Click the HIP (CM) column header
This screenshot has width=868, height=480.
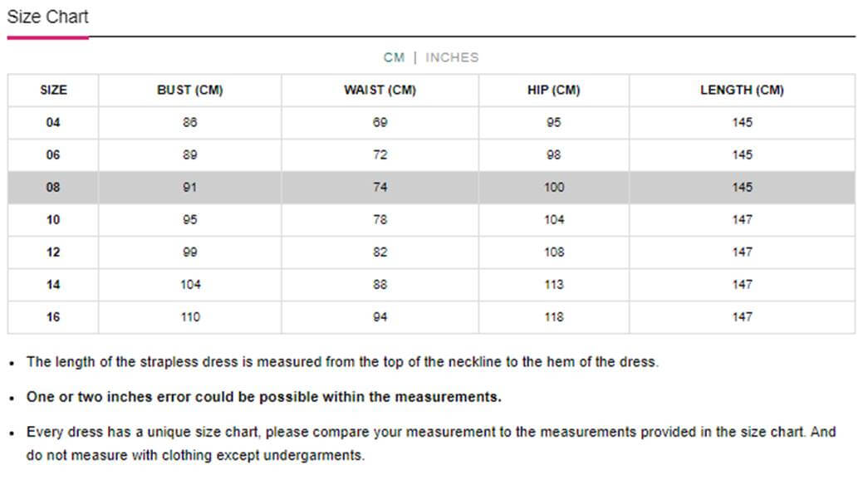(553, 91)
